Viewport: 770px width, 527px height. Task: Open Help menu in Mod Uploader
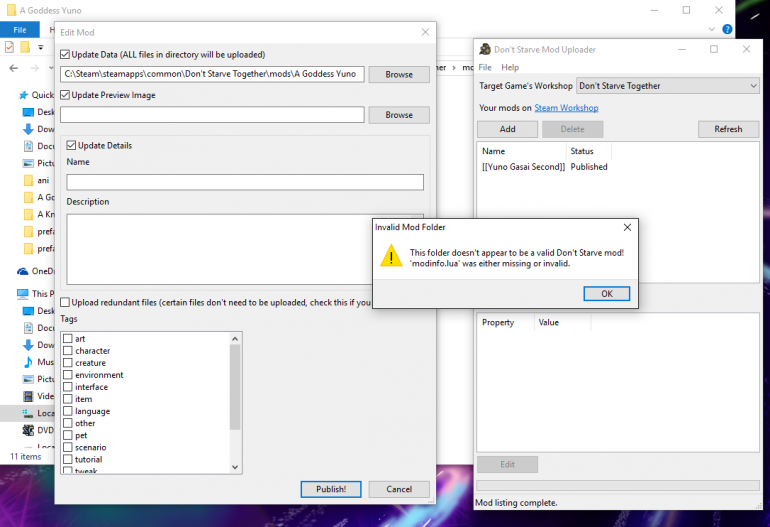click(510, 67)
